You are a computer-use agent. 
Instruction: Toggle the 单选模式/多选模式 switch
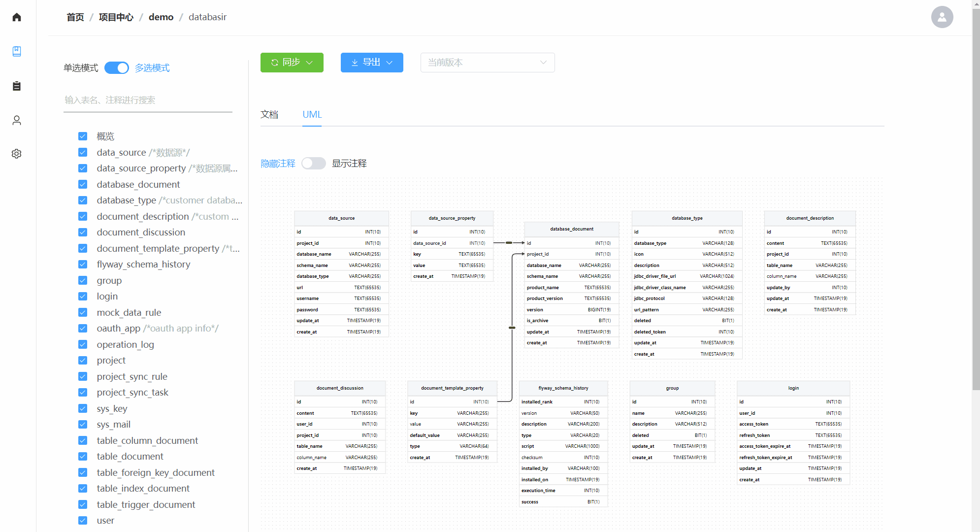(117, 67)
